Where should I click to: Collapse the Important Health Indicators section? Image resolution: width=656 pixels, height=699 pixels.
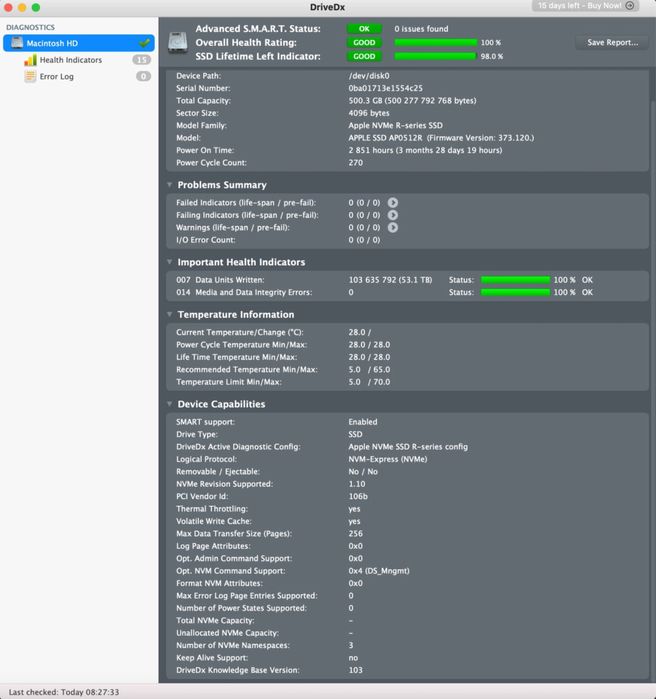(169, 262)
